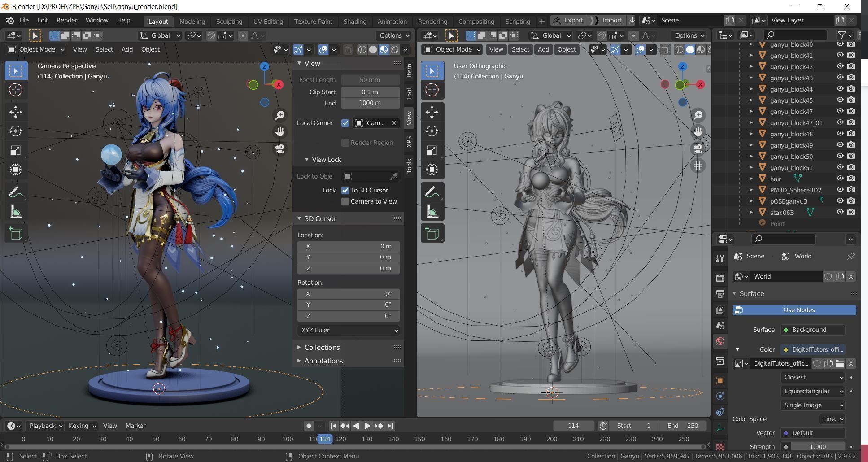868x462 pixels.
Task: Expand the Annotations panel
Action: [323, 361]
